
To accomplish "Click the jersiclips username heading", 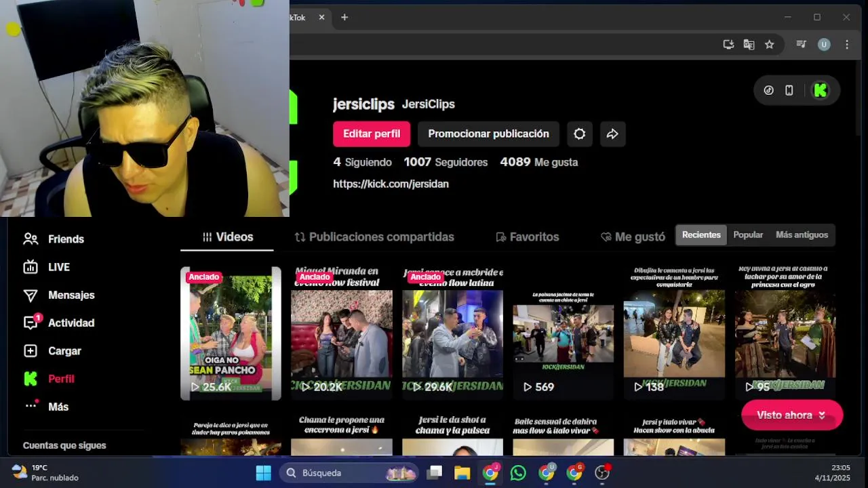I will [x=363, y=104].
